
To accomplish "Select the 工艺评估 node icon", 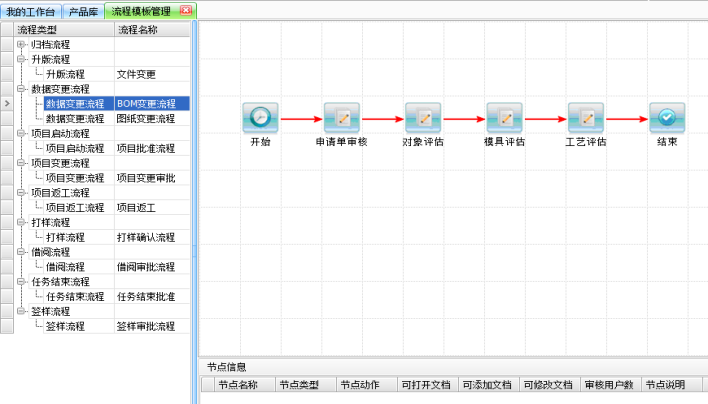I will click(x=586, y=117).
